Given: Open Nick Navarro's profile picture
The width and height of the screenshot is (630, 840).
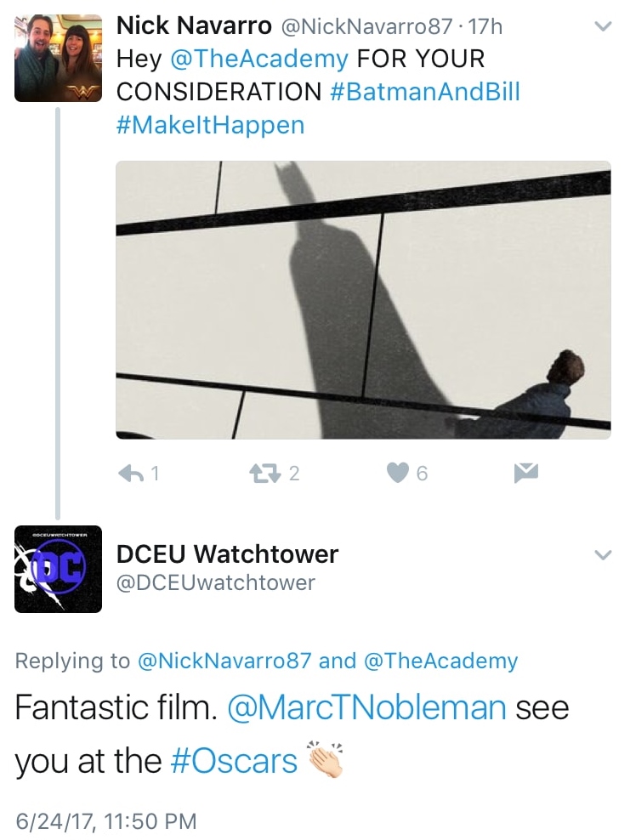Looking at the screenshot, I should (x=58, y=58).
